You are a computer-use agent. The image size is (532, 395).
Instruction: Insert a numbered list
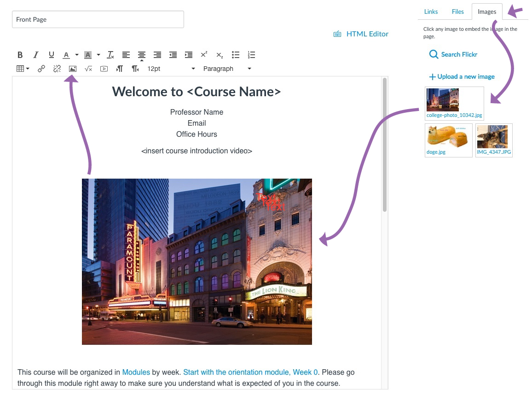click(251, 55)
